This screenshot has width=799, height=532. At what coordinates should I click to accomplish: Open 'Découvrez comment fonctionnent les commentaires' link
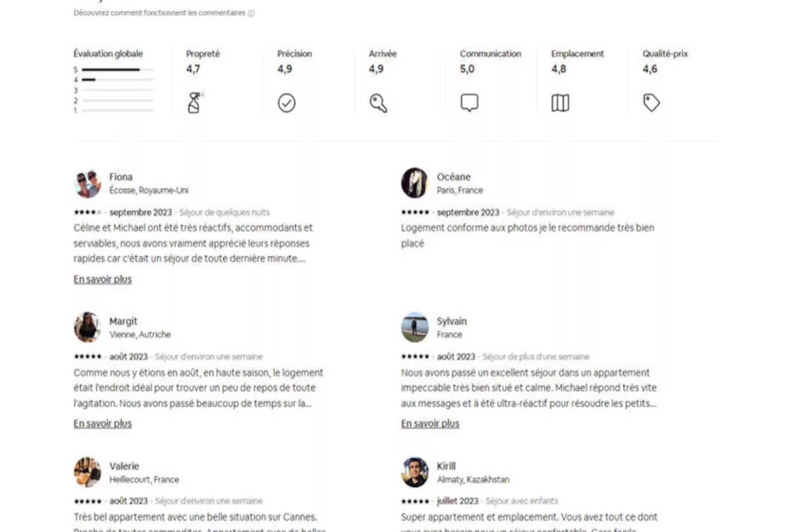pyautogui.click(x=159, y=13)
